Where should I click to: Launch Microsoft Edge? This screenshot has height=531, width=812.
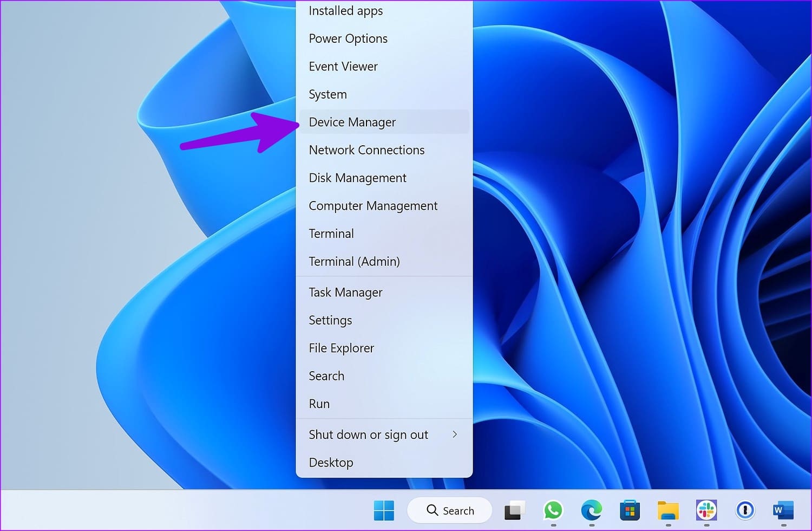point(592,510)
